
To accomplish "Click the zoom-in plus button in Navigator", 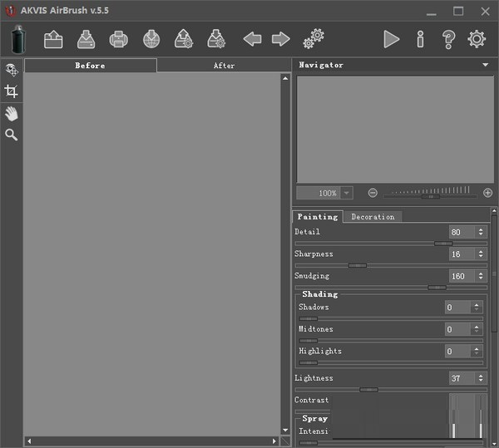I will (487, 193).
